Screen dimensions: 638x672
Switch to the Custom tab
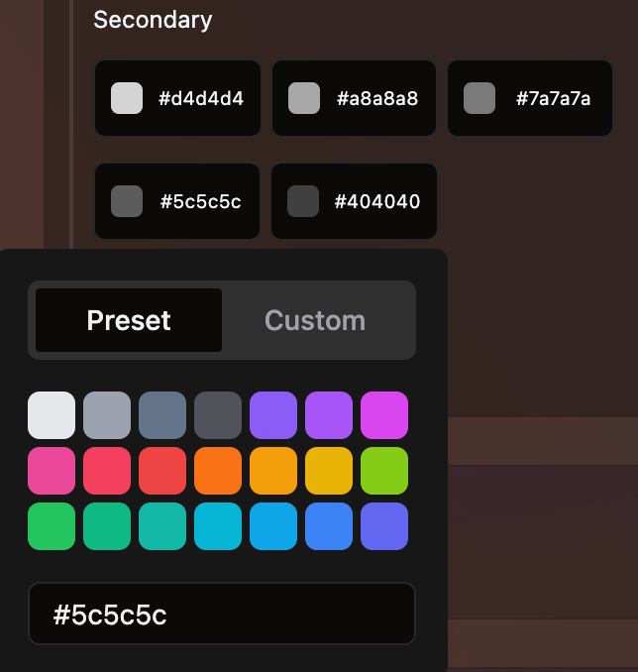(315, 320)
